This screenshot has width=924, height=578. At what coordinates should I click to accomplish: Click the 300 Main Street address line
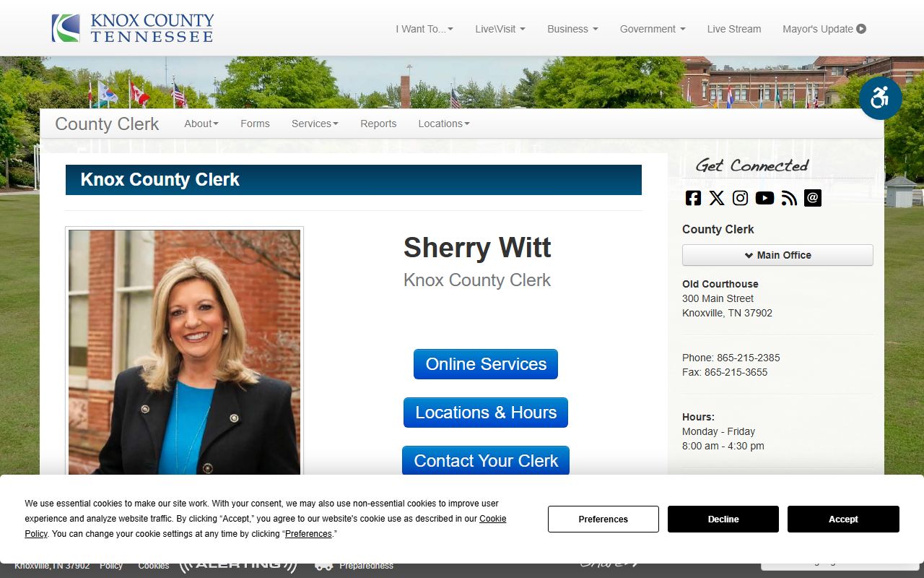click(x=718, y=298)
